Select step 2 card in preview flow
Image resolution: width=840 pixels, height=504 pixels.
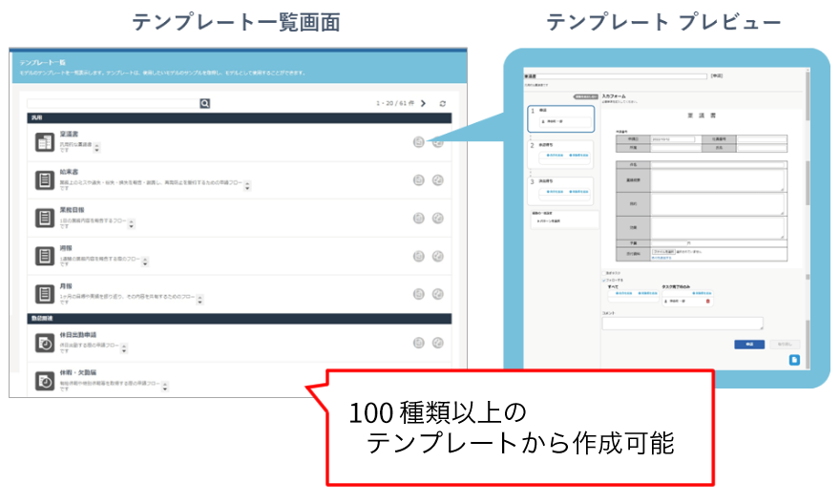coord(561,154)
